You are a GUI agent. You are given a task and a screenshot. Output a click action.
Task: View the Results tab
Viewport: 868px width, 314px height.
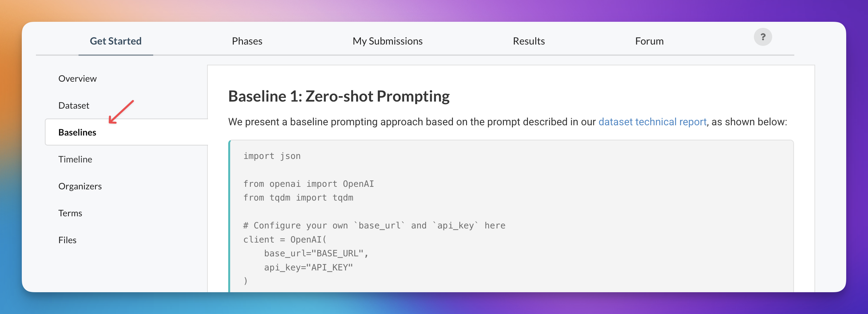point(529,41)
